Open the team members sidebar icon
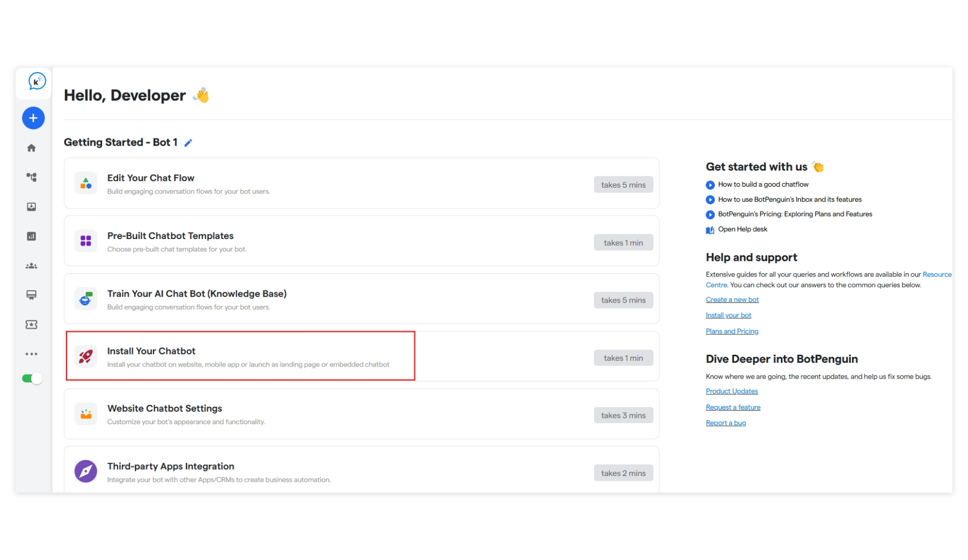The image size is (968, 560). tap(32, 266)
